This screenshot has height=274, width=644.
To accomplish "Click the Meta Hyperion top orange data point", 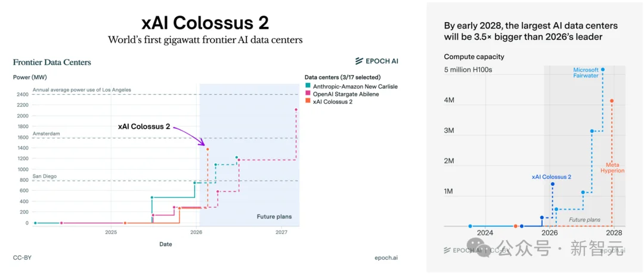I will (612, 101).
